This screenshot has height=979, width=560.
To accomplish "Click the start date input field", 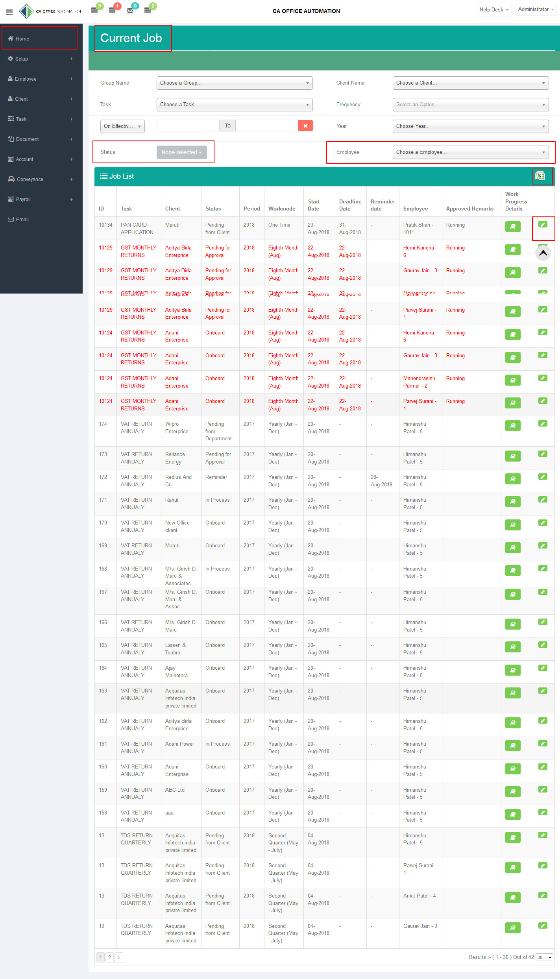I will point(188,126).
